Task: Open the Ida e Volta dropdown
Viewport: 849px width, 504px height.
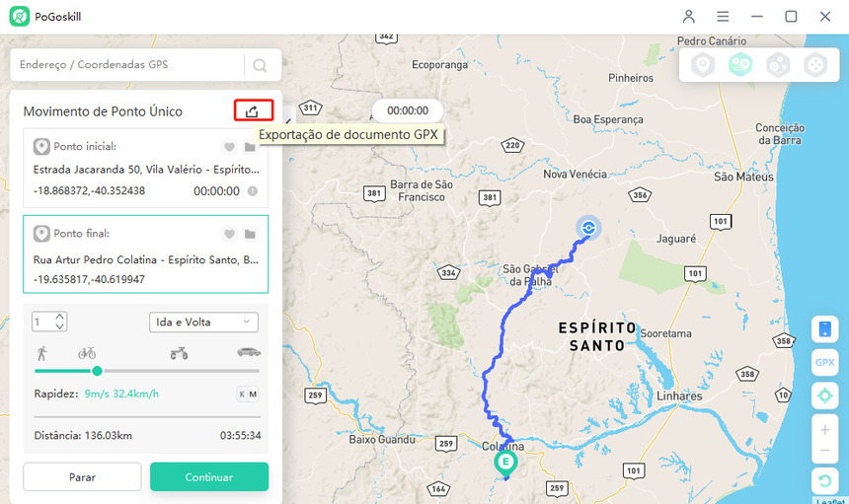Action: click(x=203, y=323)
